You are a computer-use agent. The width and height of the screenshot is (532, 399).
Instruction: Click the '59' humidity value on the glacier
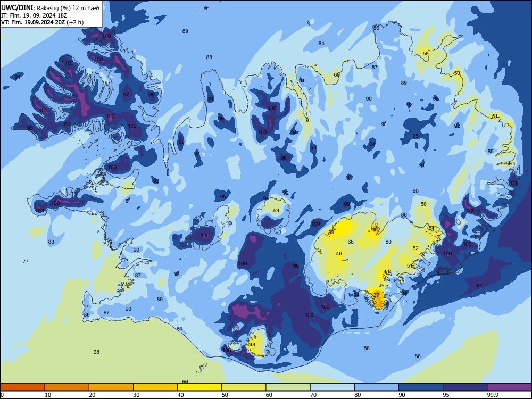click(276, 211)
